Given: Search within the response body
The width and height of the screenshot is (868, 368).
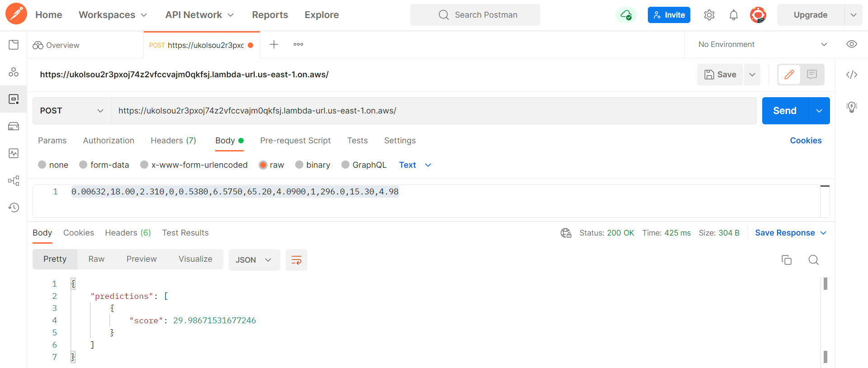Looking at the screenshot, I should click(813, 260).
